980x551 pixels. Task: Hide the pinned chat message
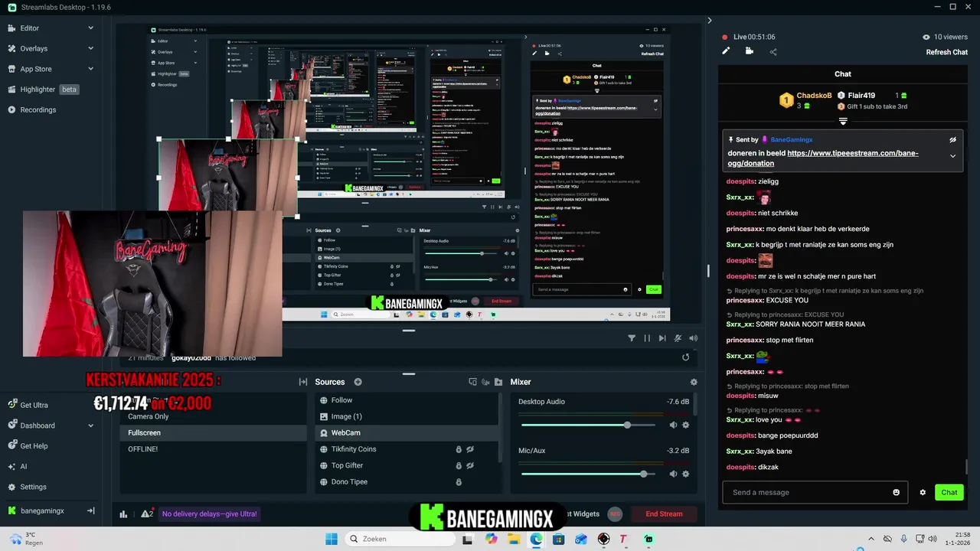pos(953,140)
